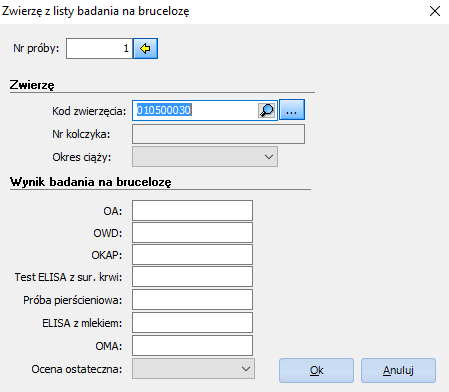Click the OWD result field
The width and height of the screenshot is (449, 392).
pyautogui.click(x=192, y=232)
